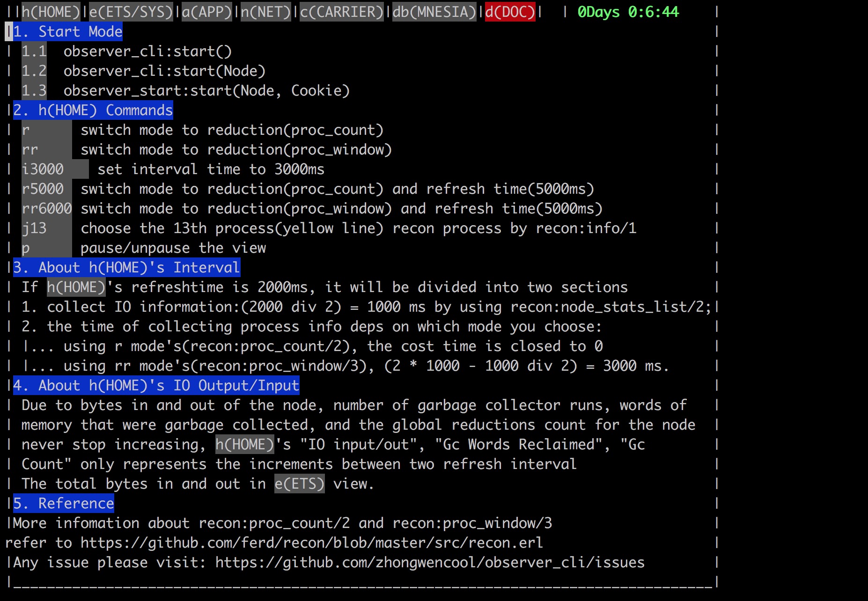Click the "3. About h(HOME)'s Interval" heading
The width and height of the screenshot is (868, 601).
click(x=126, y=268)
